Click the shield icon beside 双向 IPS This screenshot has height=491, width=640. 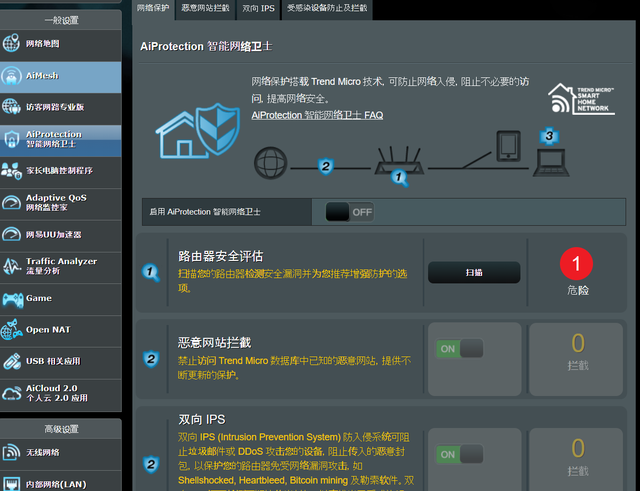pos(151,464)
